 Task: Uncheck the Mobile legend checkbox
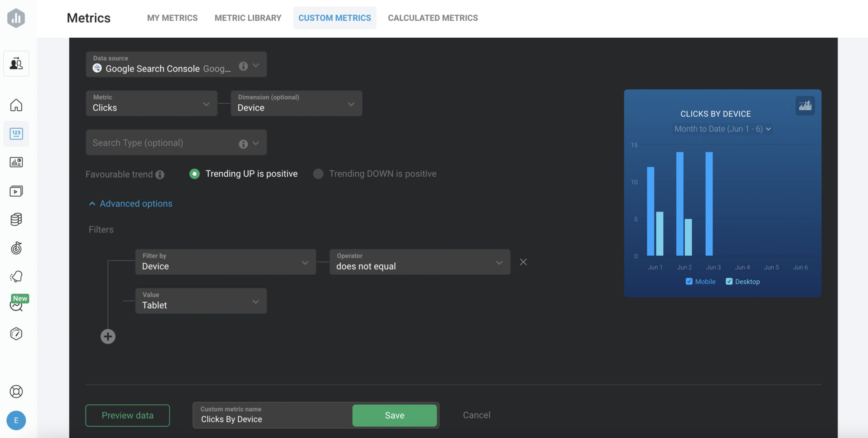pyautogui.click(x=689, y=281)
